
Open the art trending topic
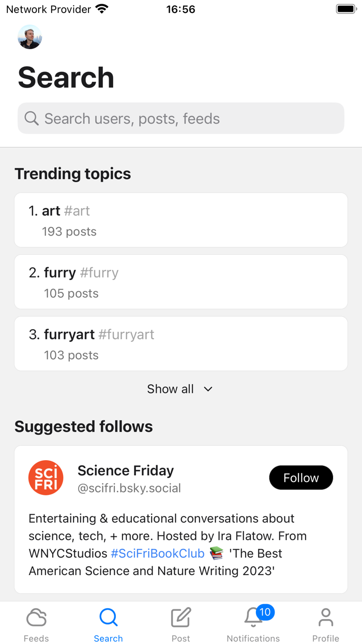(x=181, y=221)
